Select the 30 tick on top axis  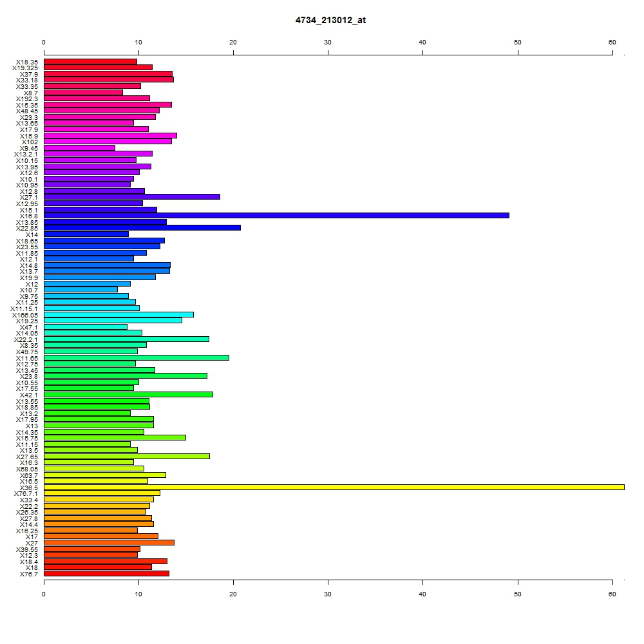point(328,43)
